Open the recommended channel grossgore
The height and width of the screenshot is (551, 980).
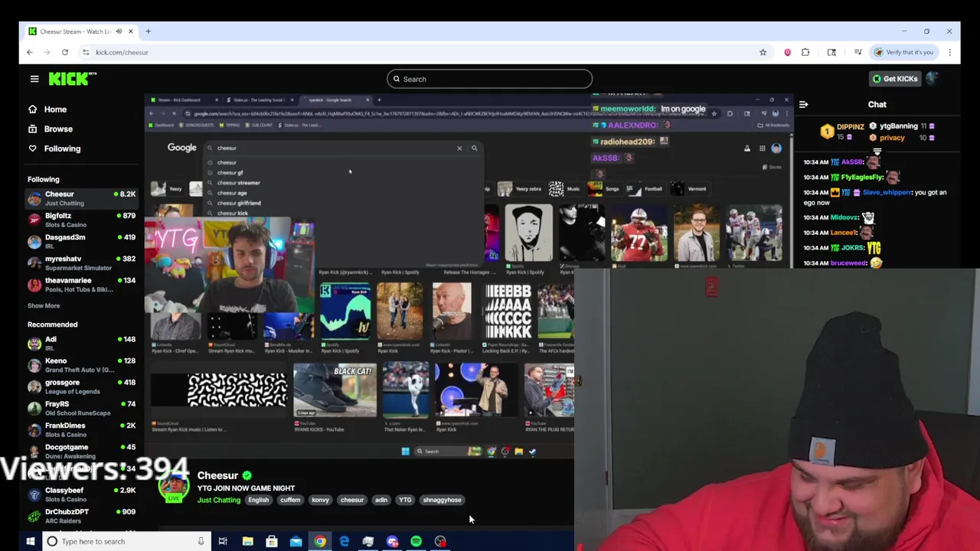(x=81, y=386)
